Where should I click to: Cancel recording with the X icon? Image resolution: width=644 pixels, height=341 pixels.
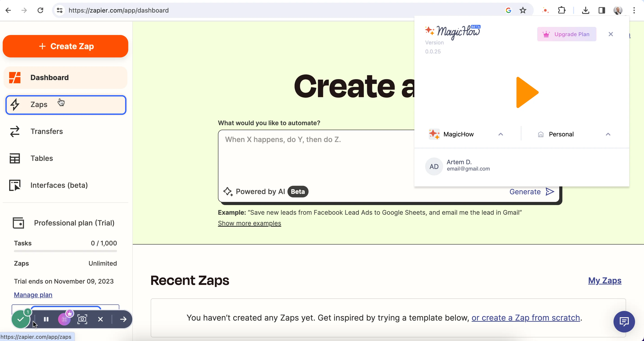(x=101, y=319)
